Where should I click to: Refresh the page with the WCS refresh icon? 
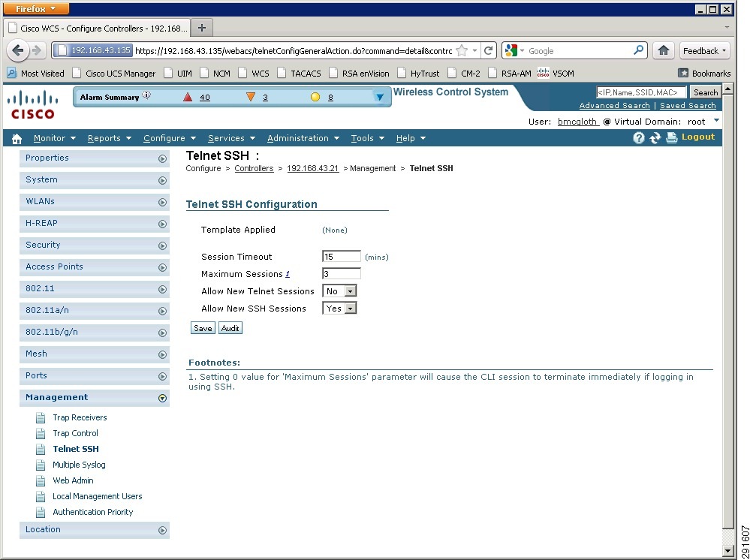tap(655, 137)
